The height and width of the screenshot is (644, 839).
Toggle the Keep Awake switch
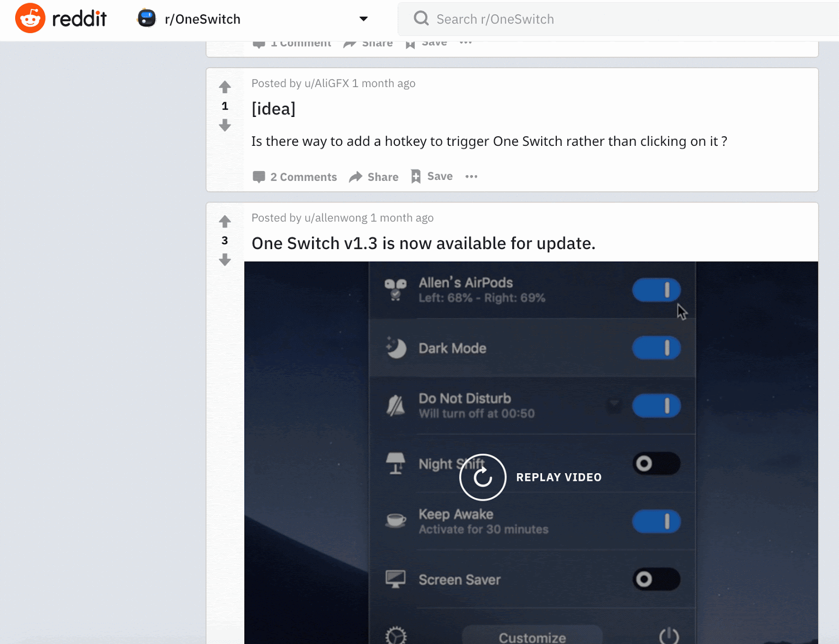[657, 522]
